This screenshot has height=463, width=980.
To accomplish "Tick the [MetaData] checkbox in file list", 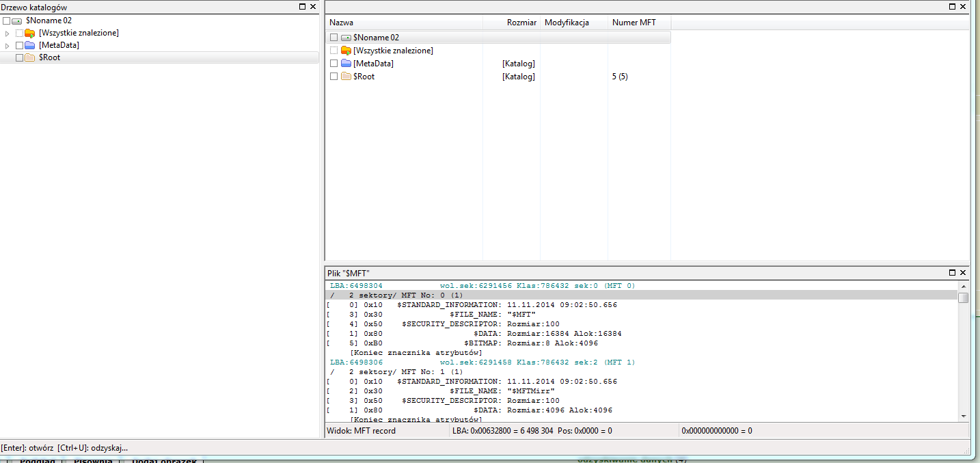I will pos(334,64).
